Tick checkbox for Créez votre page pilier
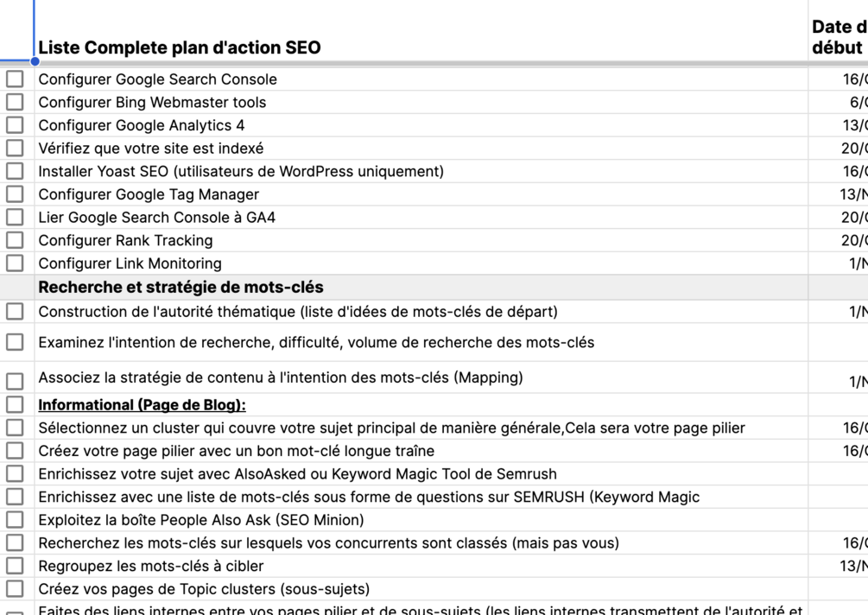Image resolution: width=868 pixels, height=615 pixels. click(15, 451)
